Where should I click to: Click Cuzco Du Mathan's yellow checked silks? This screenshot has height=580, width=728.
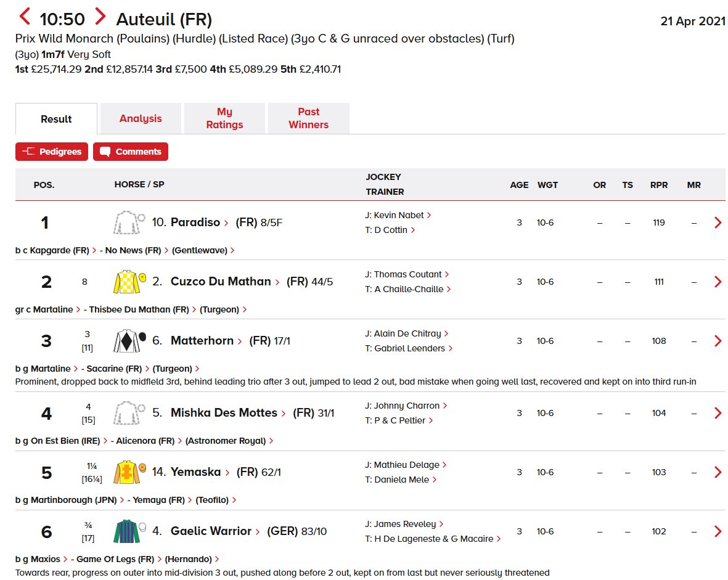coord(129,282)
